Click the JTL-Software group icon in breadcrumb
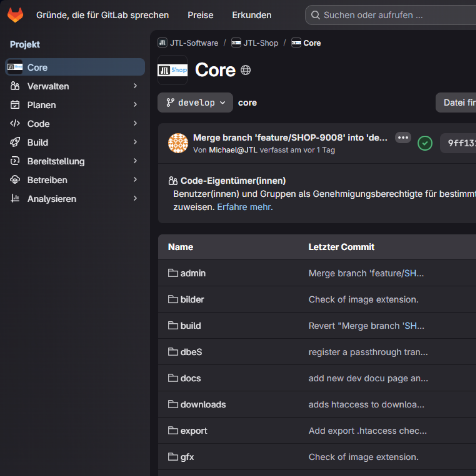 click(163, 42)
